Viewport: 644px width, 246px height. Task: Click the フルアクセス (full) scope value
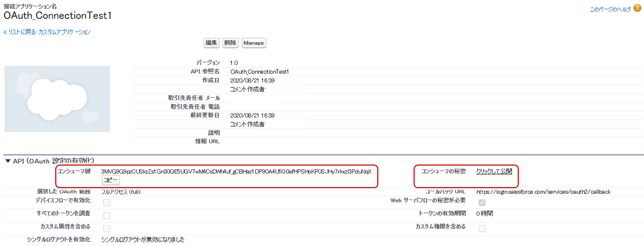[x=121, y=192]
